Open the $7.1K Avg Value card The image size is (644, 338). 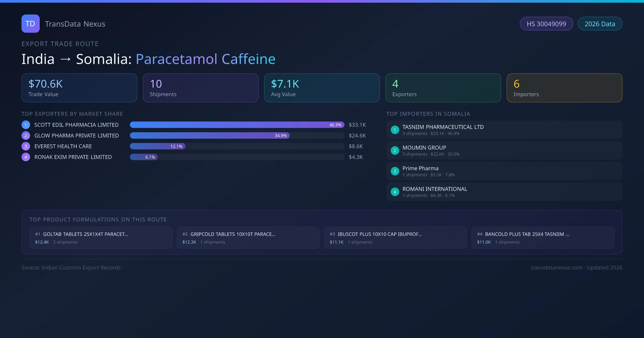[x=322, y=88]
